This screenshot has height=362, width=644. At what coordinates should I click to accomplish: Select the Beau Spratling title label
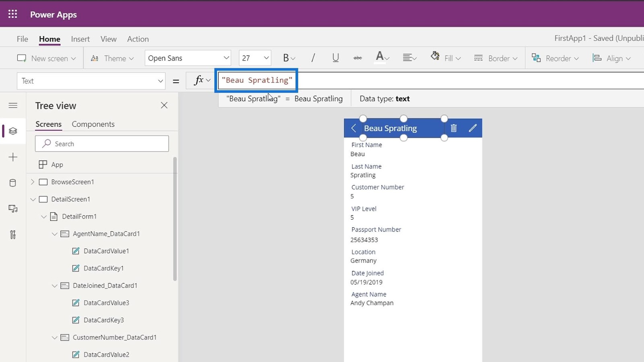click(390, 128)
